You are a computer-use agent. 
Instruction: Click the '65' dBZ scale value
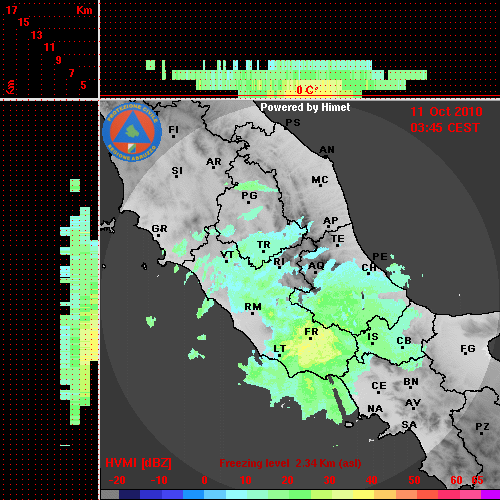click(x=477, y=480)
